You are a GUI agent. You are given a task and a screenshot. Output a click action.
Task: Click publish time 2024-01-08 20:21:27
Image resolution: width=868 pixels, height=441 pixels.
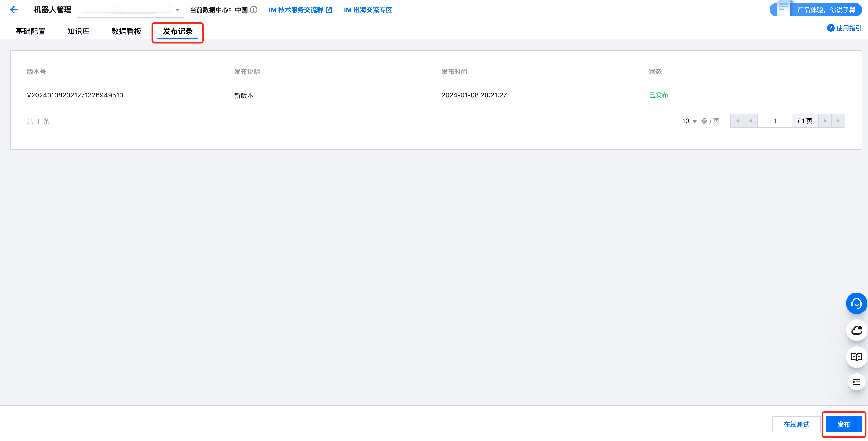coord(474,95)
